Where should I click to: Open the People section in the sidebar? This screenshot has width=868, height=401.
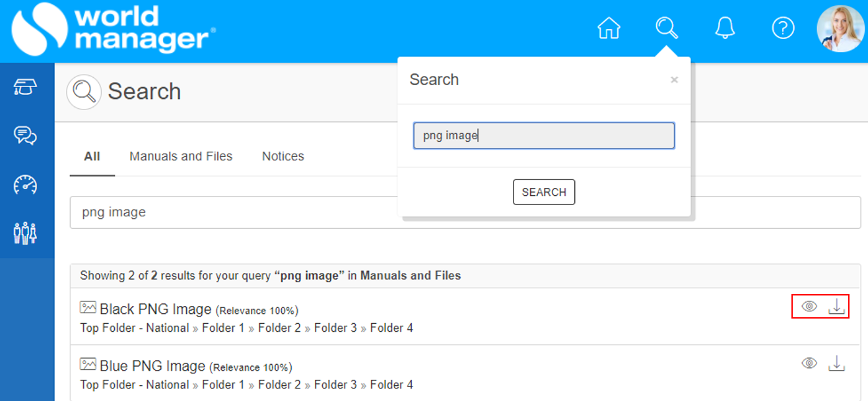pyautogui.click(x=26, y=233)
